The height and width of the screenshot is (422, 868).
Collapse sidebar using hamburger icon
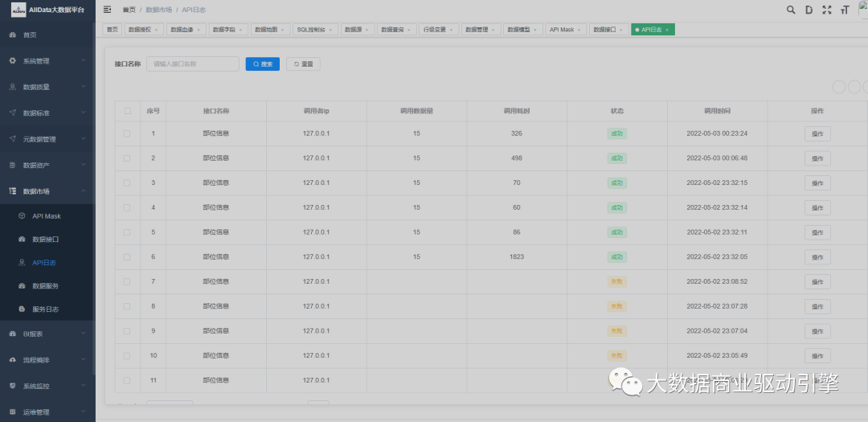click(x=107, y=10)
